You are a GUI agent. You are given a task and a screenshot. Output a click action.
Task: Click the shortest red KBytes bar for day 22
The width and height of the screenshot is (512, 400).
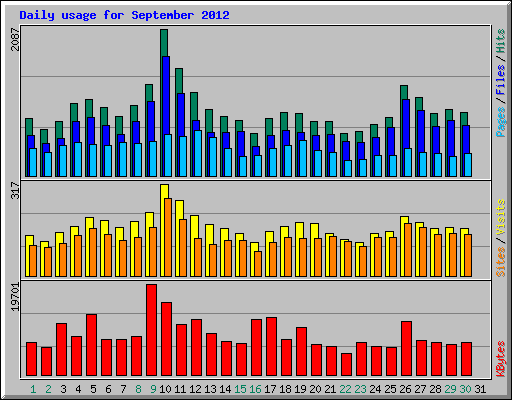tap(347, 364)
